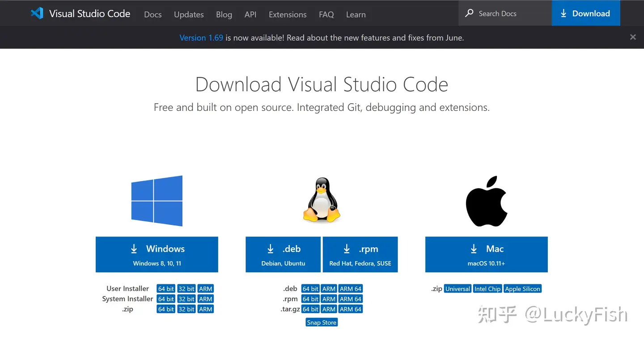Open the Updates page in navigation
Screen dimensions: 644x343
pyautogui.click(x=189, y=14)
